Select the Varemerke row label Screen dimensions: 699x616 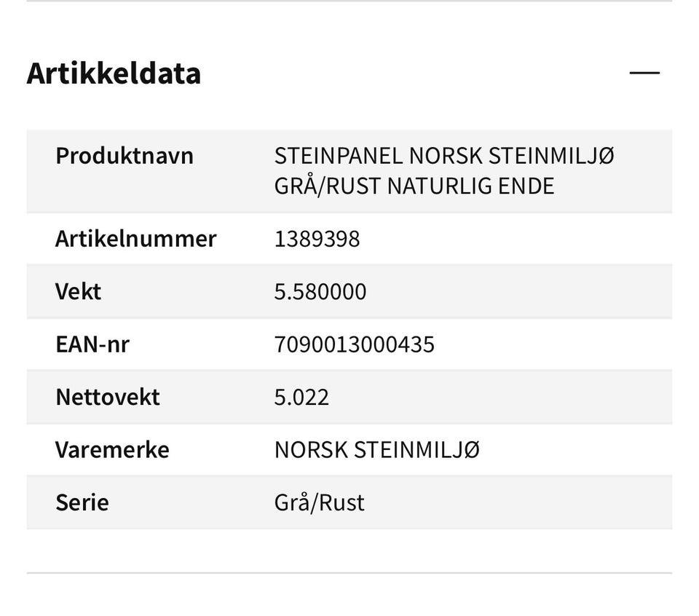pyautogui.click(x=112, y=449)
